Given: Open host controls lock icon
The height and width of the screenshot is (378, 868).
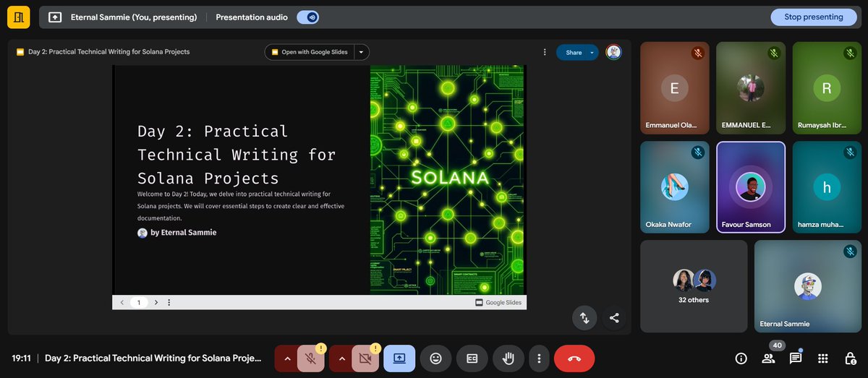Looking at the screenshot, I should click(x=851, y=358).
